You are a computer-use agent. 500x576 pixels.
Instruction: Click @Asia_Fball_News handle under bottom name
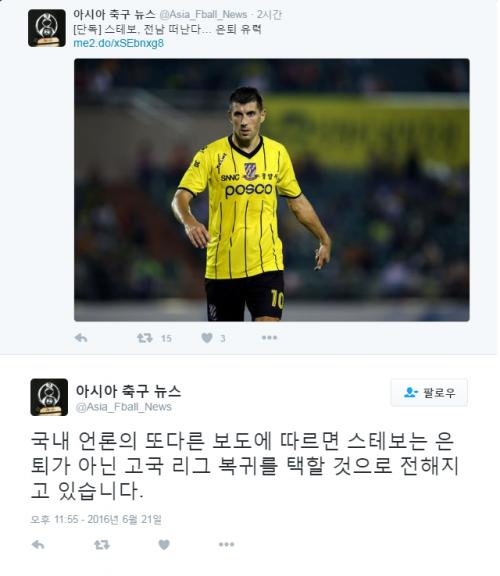[123, 407]
